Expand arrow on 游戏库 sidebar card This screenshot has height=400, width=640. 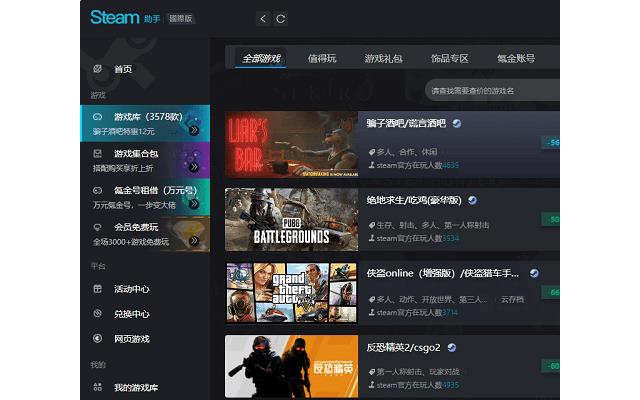click(x=194, y=130)
